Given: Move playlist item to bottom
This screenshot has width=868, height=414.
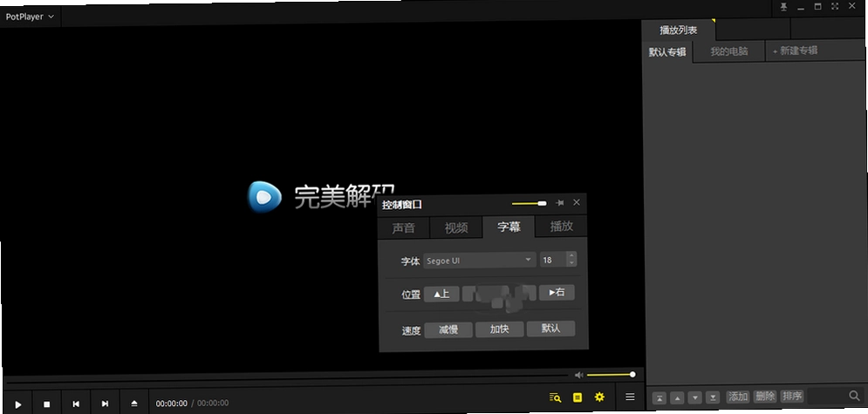Looking at the screenshot, I should coord(714,397).
